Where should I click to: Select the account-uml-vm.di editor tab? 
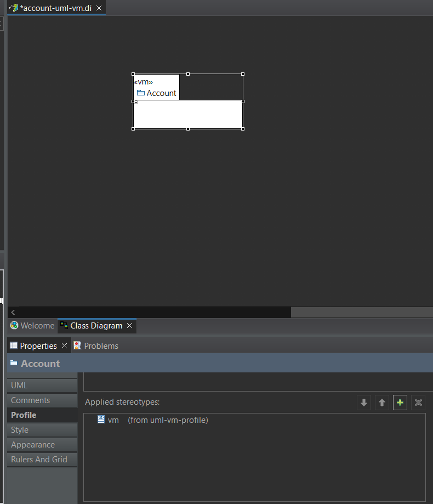click(x=55, y=8)
